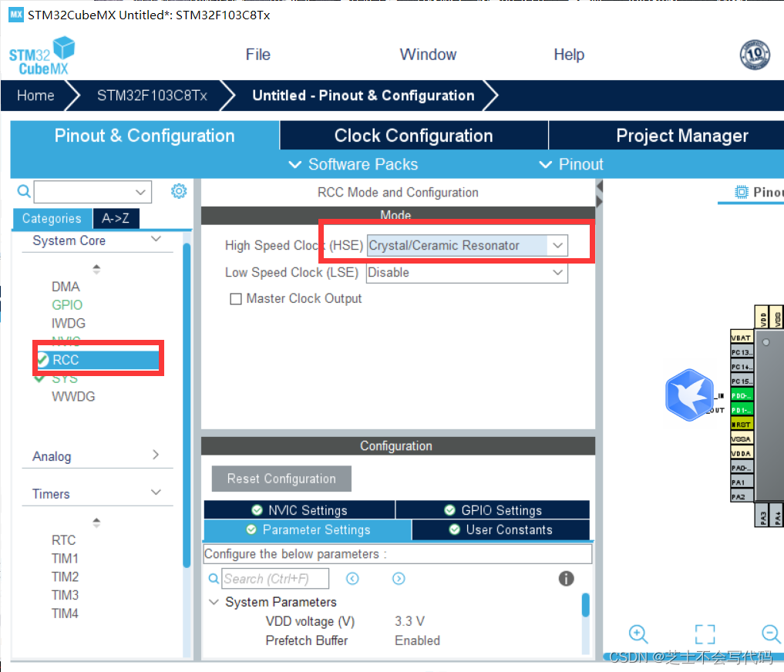This screenshot has height=672, width=784.
Task: Expand the Software Packs menu
Action: [x=354, y=164]
